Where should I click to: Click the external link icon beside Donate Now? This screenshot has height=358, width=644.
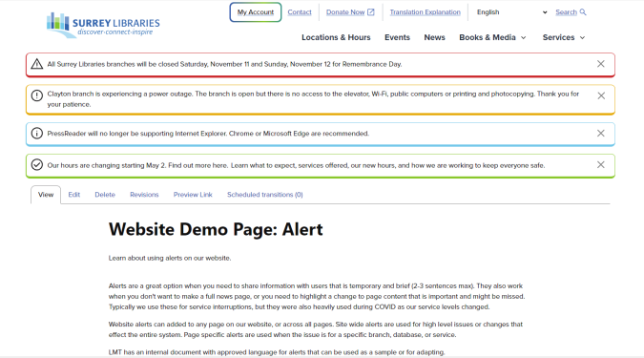tap(371, 11)
